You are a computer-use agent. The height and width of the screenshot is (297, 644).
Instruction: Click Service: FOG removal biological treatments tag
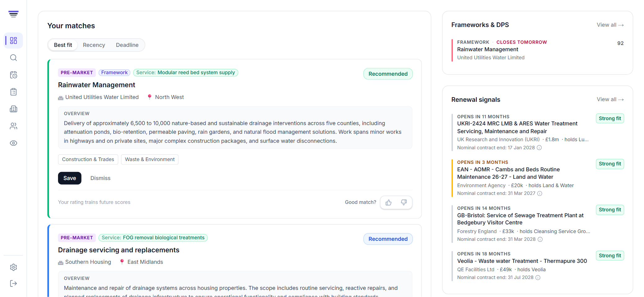pyautogui.click(x=153, y=237)
